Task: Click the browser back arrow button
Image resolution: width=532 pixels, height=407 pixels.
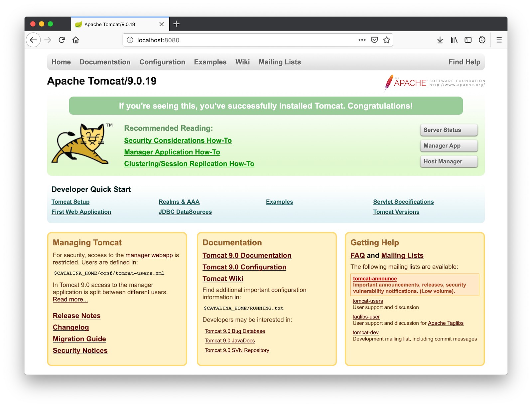Action: point(33,40)
